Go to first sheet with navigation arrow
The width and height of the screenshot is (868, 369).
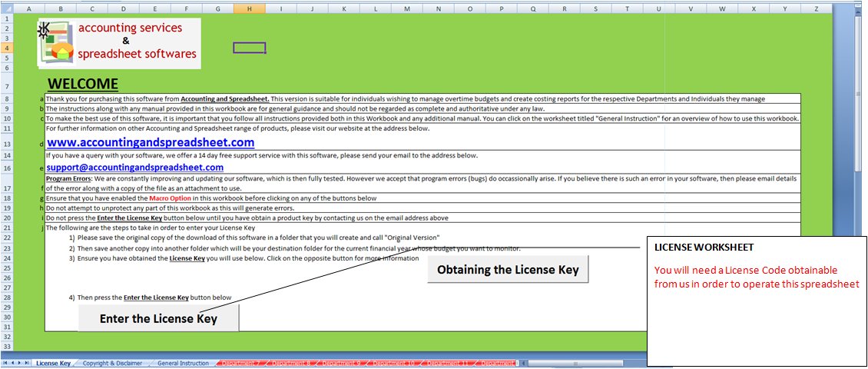[x=6, y=363]
